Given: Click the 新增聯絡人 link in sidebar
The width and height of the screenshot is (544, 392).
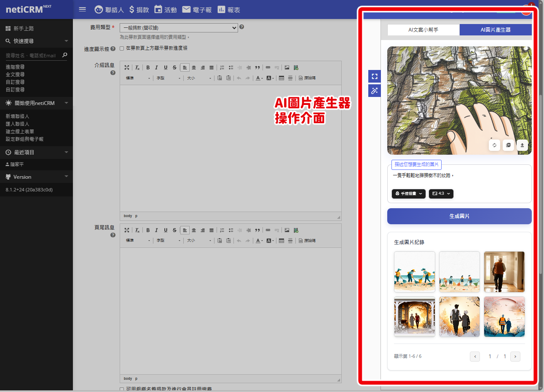Looking at the screenshot, I should click(17, 116).
